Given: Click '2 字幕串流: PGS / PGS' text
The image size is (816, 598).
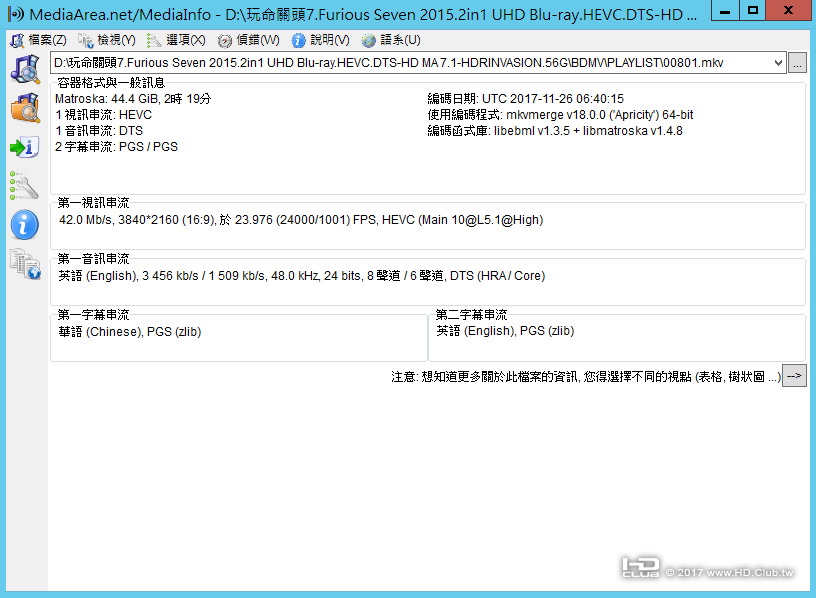Looking at the screenshot, I should point(117,147).
